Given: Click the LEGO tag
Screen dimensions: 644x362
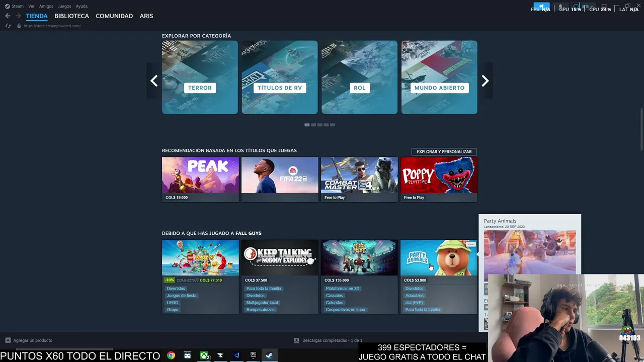Looking at the screenshot, I should [x=173, y=303].
